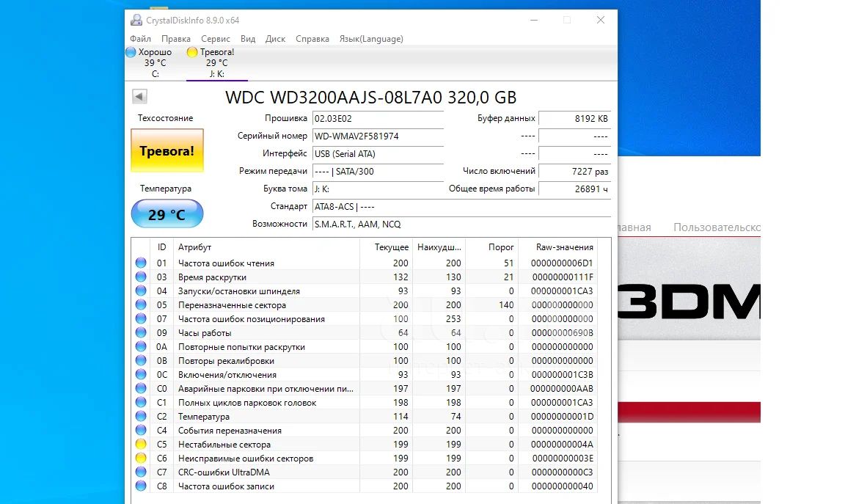845x504 pixels.
Task: Click raw value 0000000000C3 of CRC-ошибки
Action: 562,472
